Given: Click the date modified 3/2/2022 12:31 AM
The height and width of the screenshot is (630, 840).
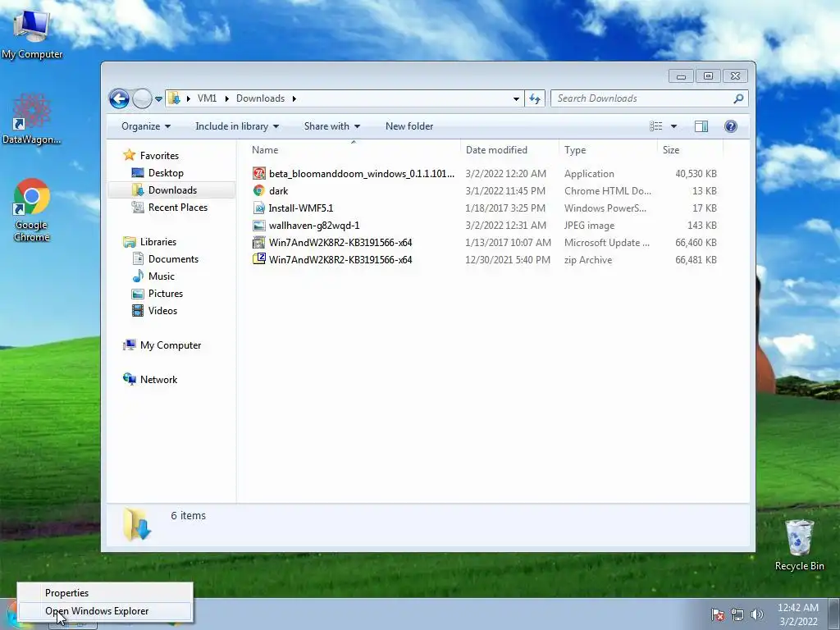Looking at the screenshot, I should tap(505, 226).
